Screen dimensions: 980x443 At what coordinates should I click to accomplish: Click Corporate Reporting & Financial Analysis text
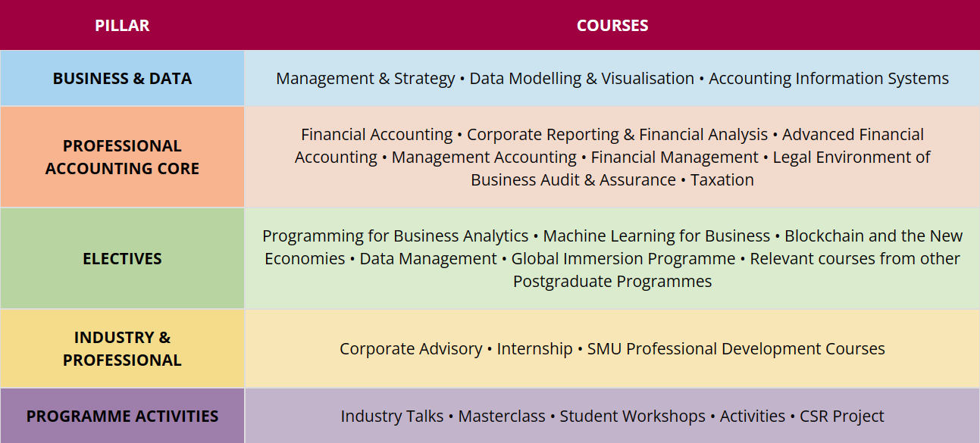617,134
